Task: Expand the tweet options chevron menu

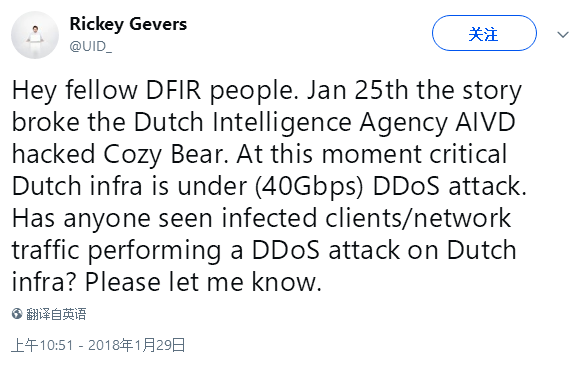Action: (563, 35)
